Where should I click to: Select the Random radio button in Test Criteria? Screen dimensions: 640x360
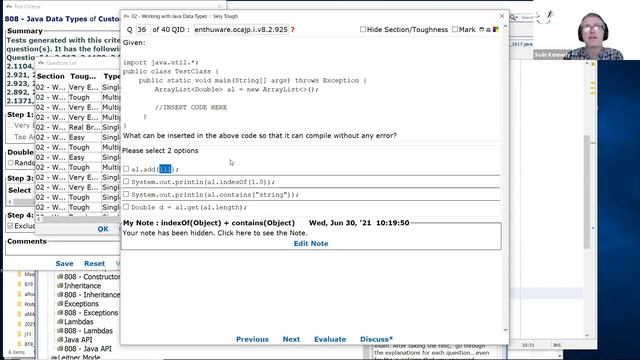(x=11, y=163)
